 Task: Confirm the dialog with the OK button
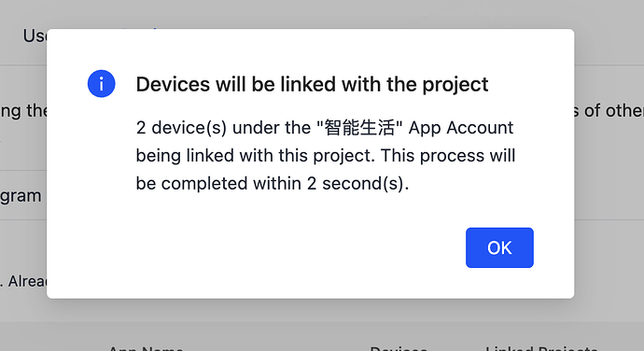(x=499, y=247)
